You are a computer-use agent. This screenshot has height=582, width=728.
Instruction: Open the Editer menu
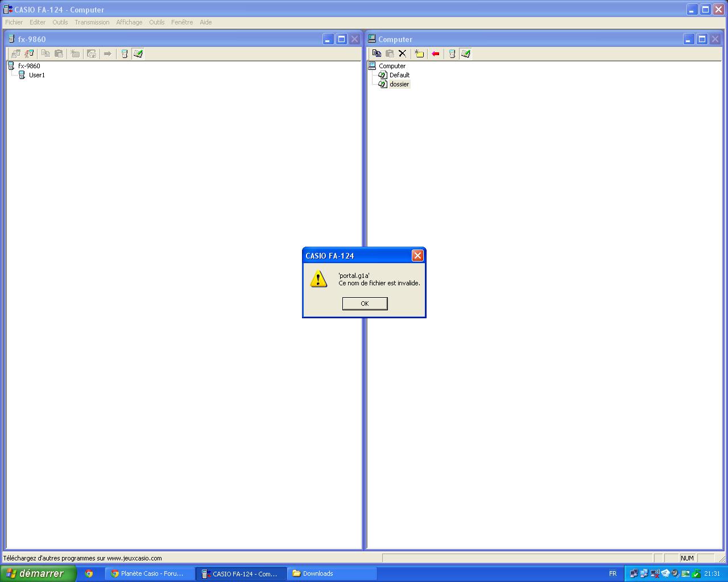click(38, 22)
